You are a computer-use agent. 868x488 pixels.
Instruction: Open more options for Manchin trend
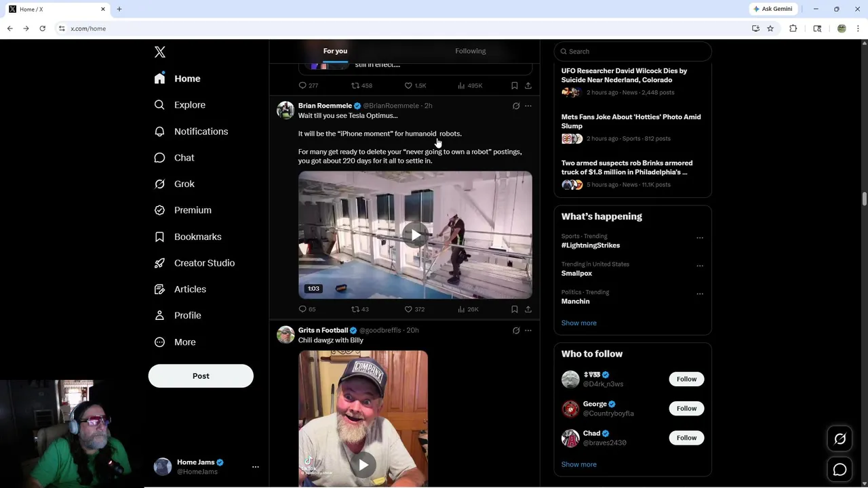tap(700, 294)
